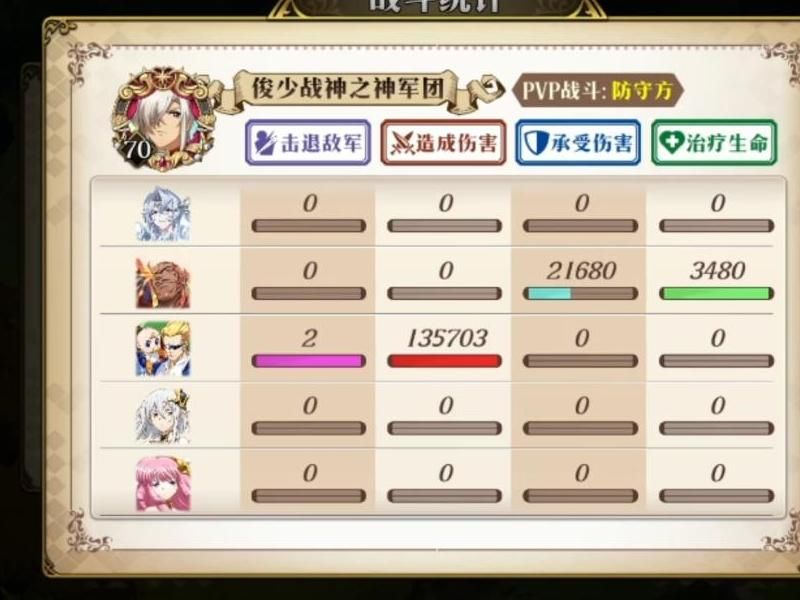Click the crossed swords icon
The height and width of the screenshot is (600, 800).
(x=403, y=144)
